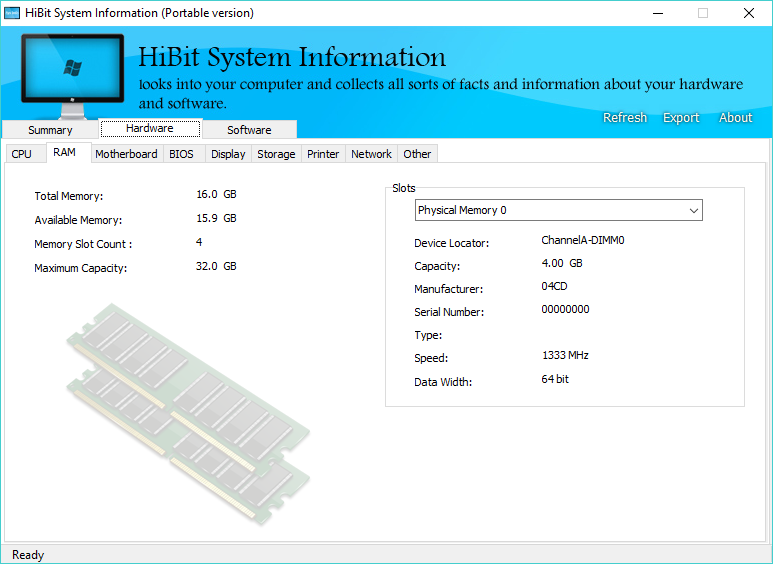This screenshot has width=773, height=564.
Task: Click the Speed value 1333 MHz
Action: (565, 355)
